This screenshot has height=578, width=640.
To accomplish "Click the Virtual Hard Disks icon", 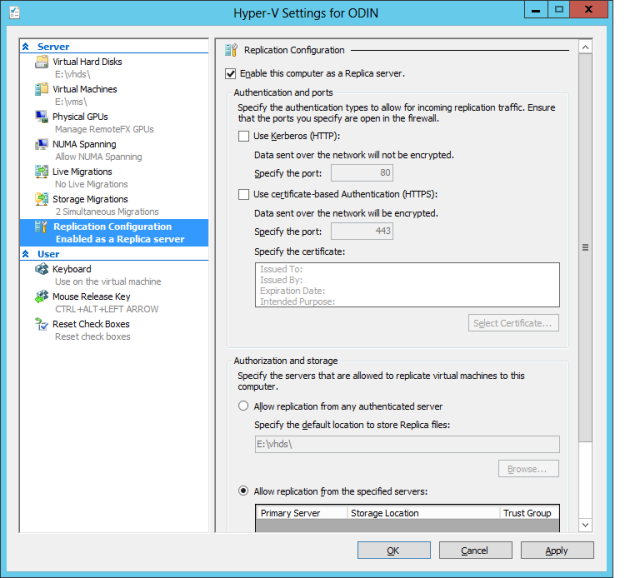I will tap(41, 62).
